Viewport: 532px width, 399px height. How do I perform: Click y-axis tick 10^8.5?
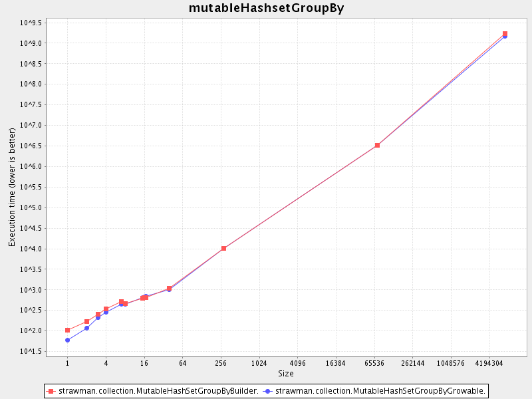31,64
